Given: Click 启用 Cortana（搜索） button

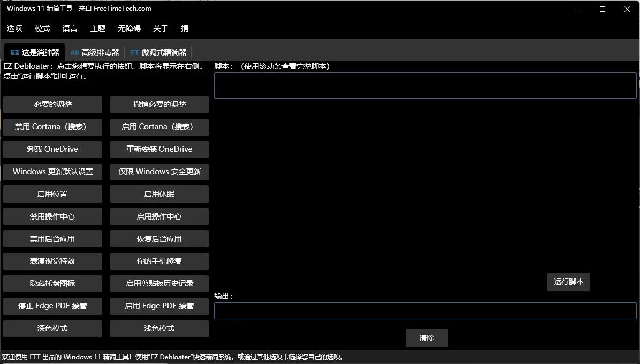Looking at the screenshot, I should (159, 127).
